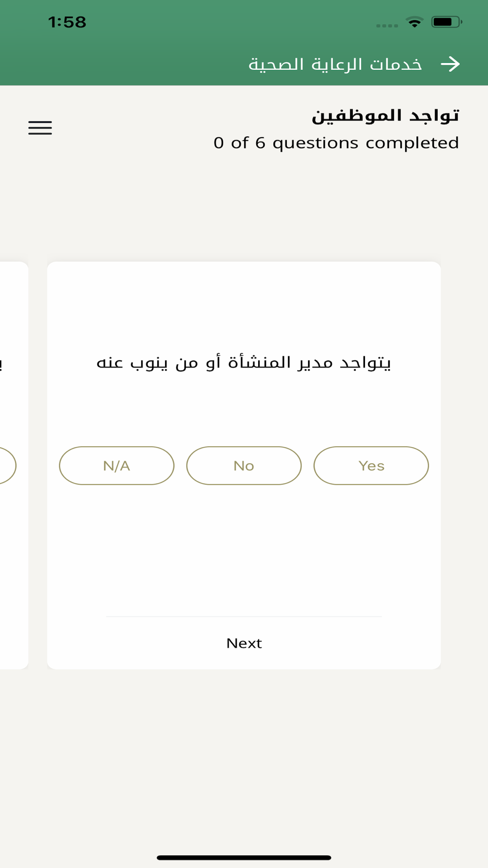488x868 pixels.
Task: Tap the battery indicator icon
Action: (x=447, y=22)
